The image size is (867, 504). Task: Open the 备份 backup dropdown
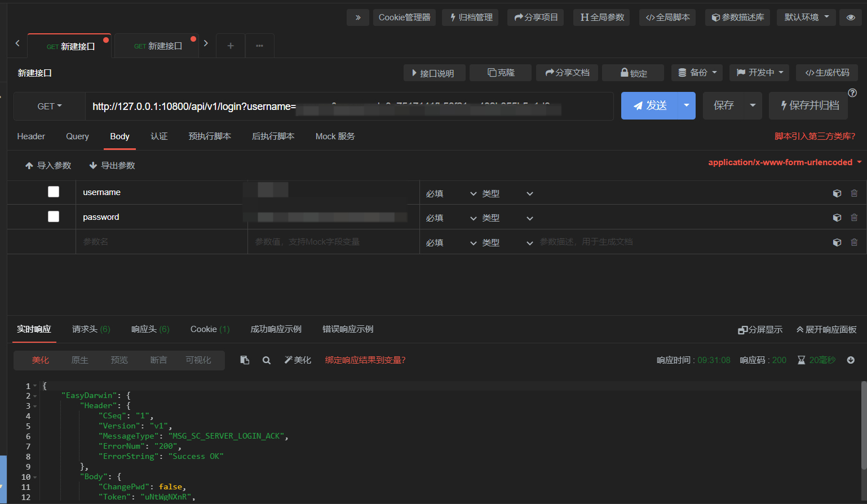tap(697, 73)
